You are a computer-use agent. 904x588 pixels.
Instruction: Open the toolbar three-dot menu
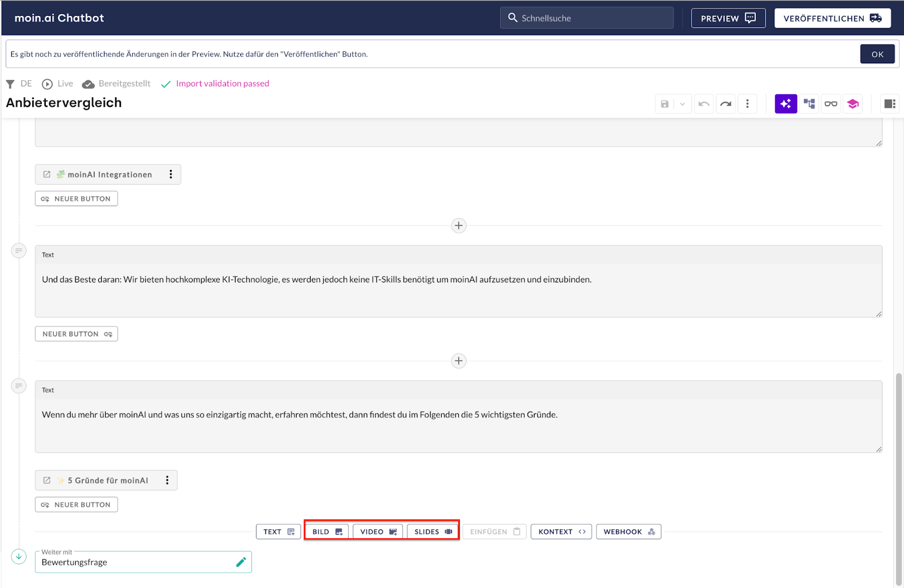coord(747,104)
